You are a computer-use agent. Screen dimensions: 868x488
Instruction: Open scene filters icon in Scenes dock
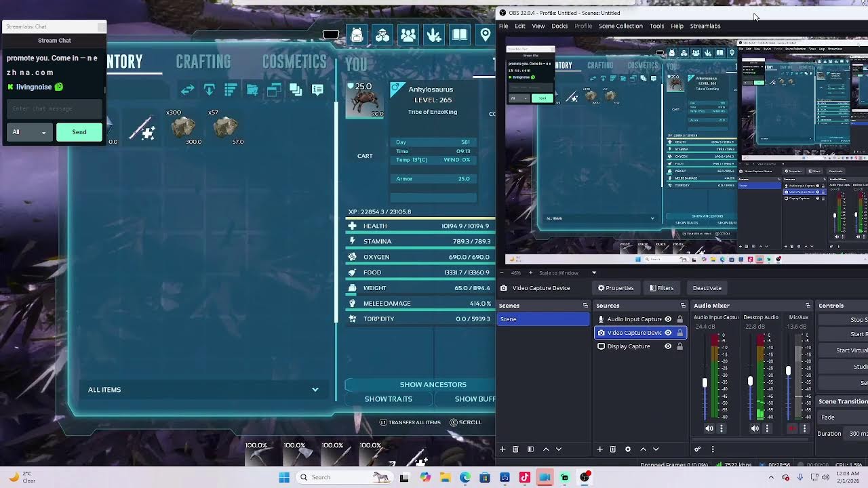click(x=530, y=449)
